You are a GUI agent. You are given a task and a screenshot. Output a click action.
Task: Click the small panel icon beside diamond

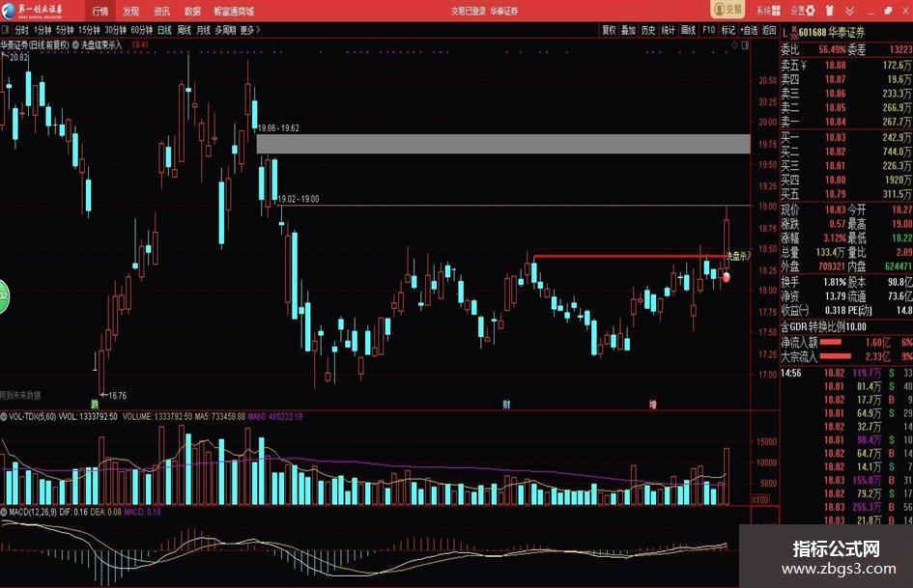[745, 44]
